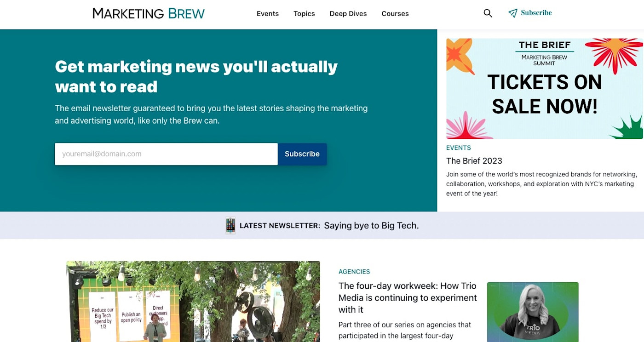Screen dimensions: 644x342
Task: Open the Tickets On Sale Now banner
Action: (545, 88)
